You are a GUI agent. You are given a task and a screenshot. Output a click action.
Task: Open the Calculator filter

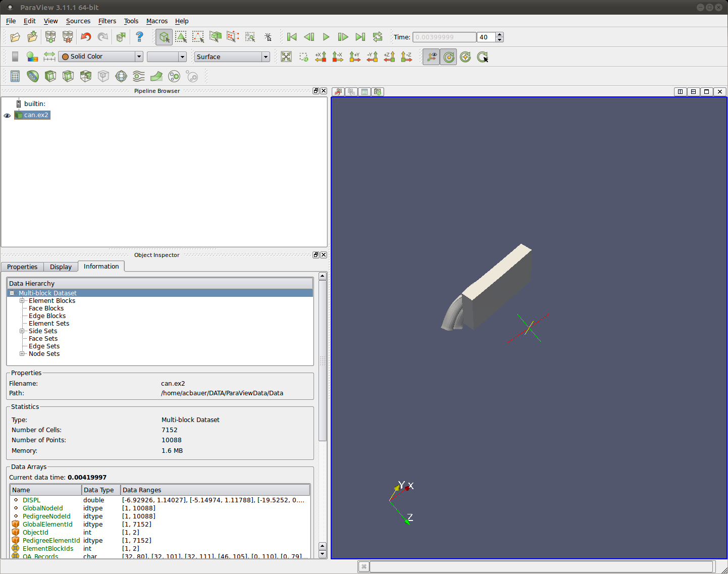point(15,76)
